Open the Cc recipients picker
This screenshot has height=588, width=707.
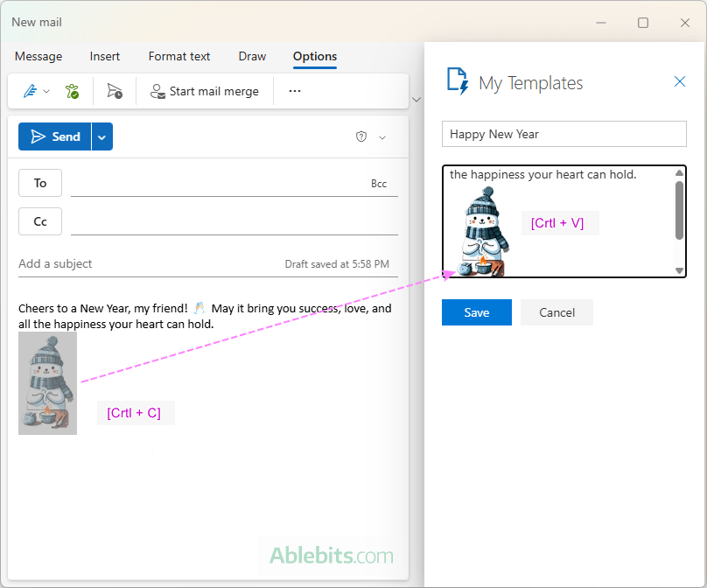(40, 221)
